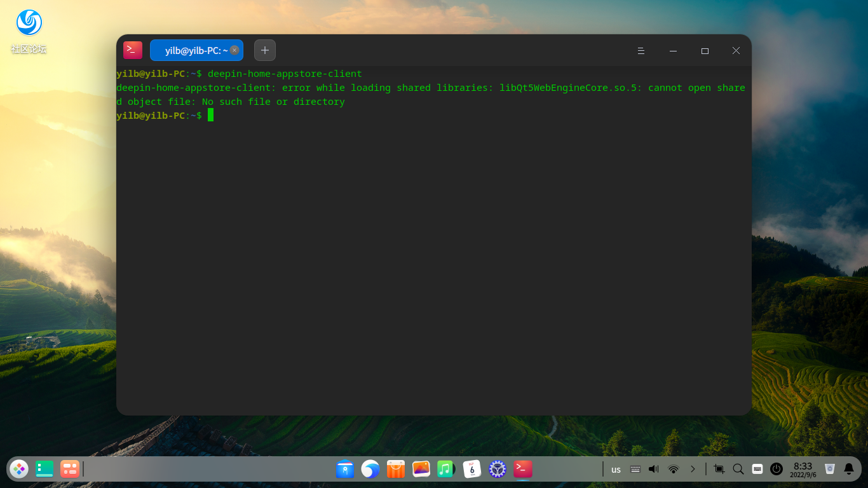Show desktop using the teal dock icon
Viewport: 868px width, 488px height.
coord(44,469)
